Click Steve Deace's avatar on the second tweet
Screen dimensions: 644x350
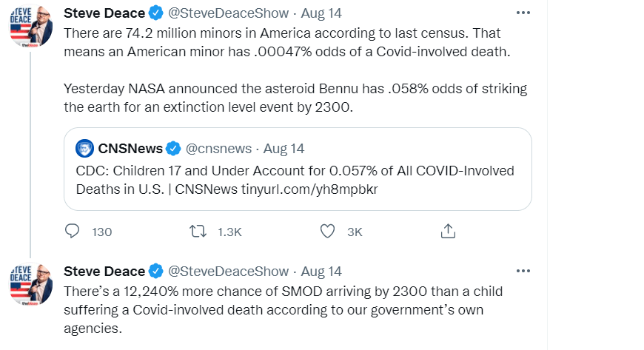30,283
